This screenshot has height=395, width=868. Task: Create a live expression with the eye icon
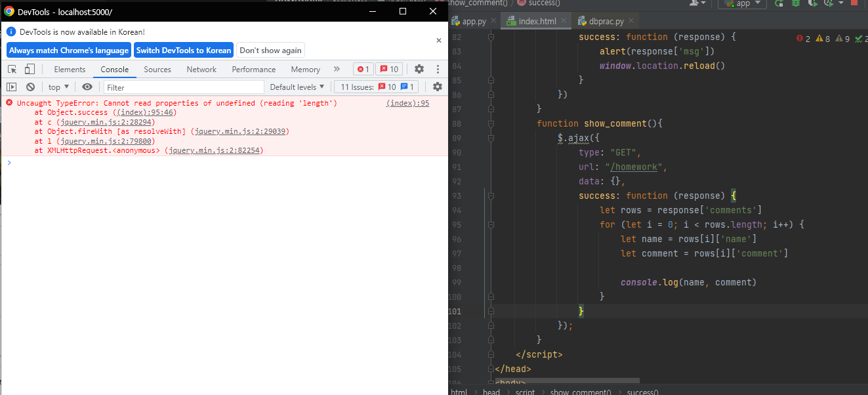point(87,87)
